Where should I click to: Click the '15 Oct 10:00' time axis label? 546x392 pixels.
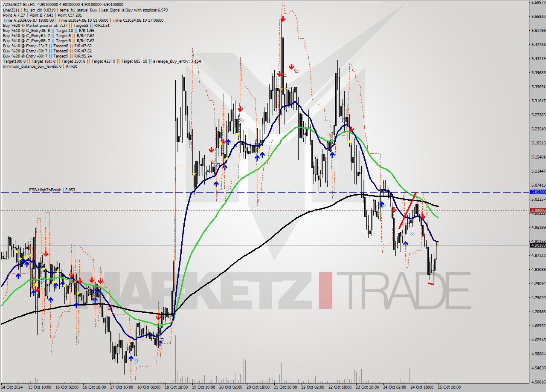click(x=39, y=387)
